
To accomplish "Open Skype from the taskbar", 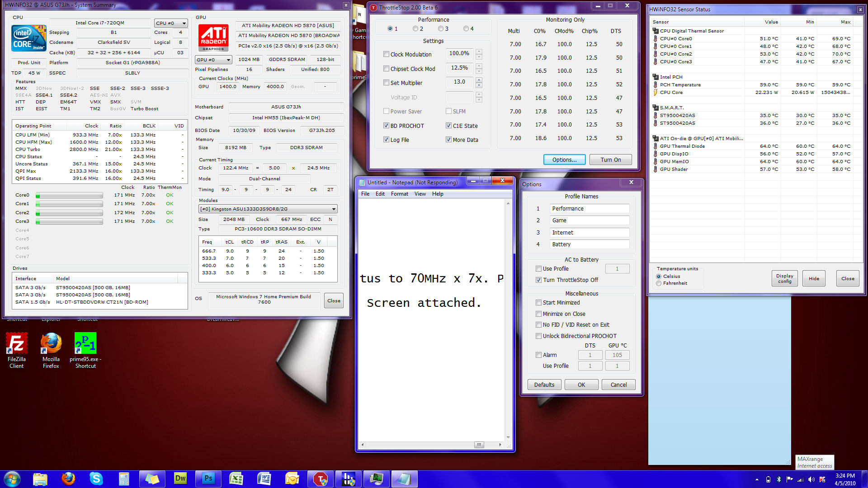I will [96, 479].
